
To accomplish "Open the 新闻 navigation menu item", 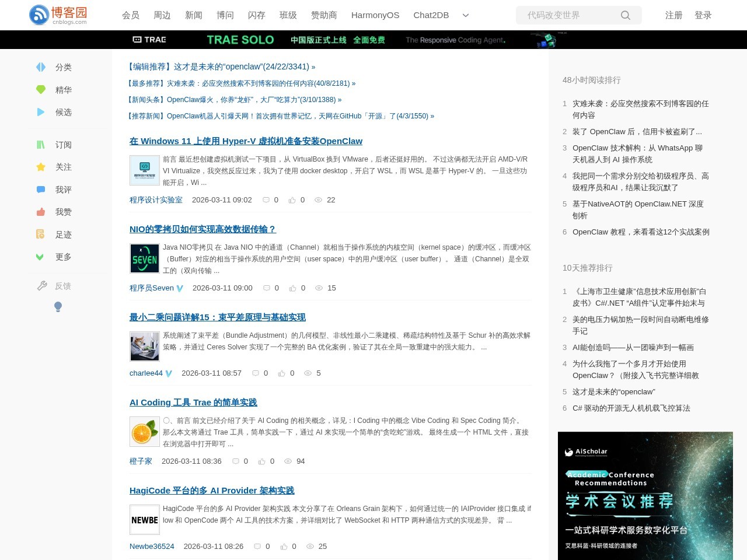I will 193,15.
